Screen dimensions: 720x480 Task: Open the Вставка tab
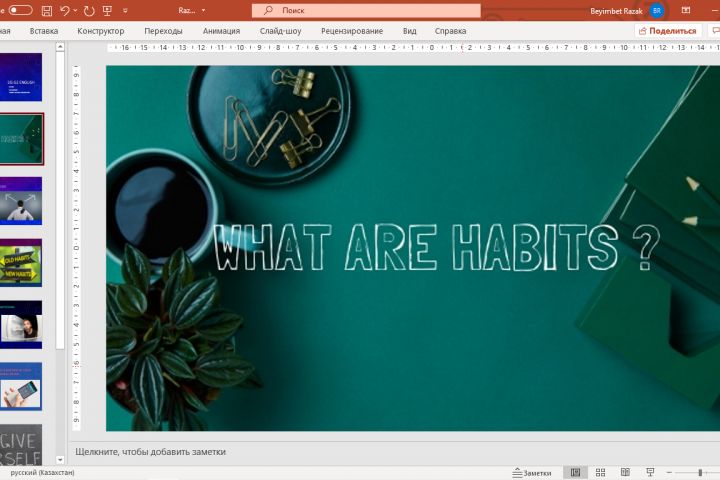coord(44,31)
